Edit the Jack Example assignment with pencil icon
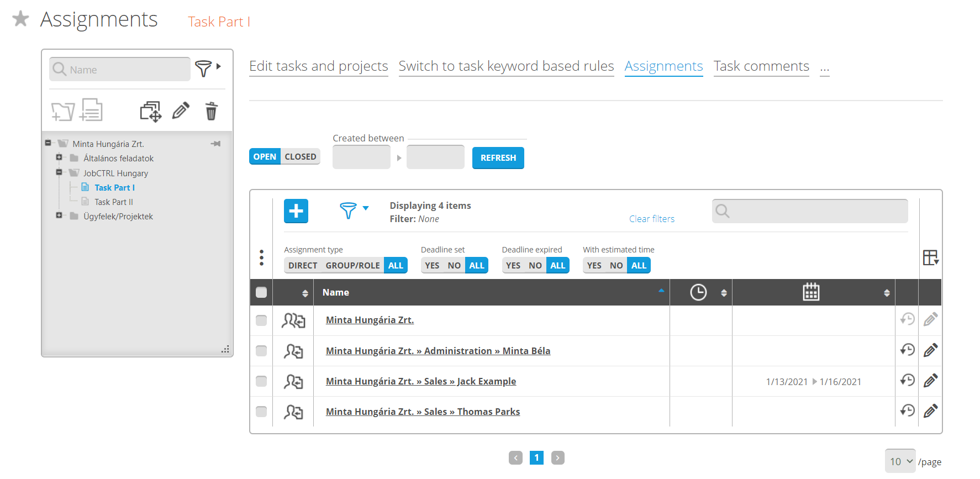This screenshot has width=980, height=479. pos(930,381)
